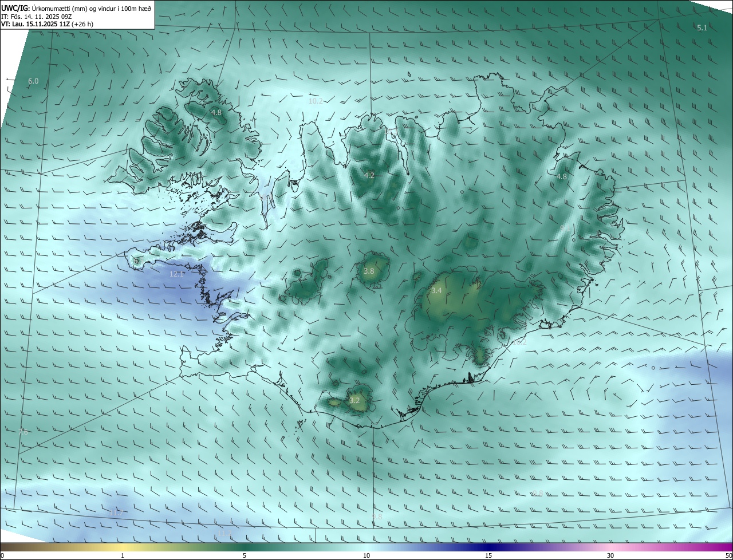Image resolution: width=733 pixels, height=560 pixels.
Task: Click the 10.2 value off the north coast
Action: pyautogui.click(x=316, y=101)
